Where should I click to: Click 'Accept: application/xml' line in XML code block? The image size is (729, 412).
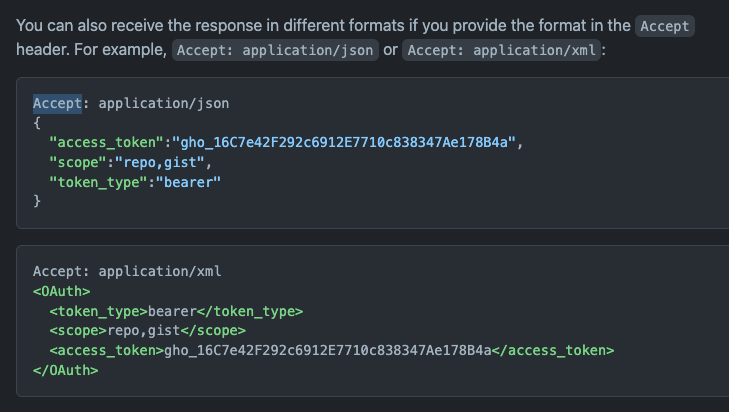[x=127, y=271]
